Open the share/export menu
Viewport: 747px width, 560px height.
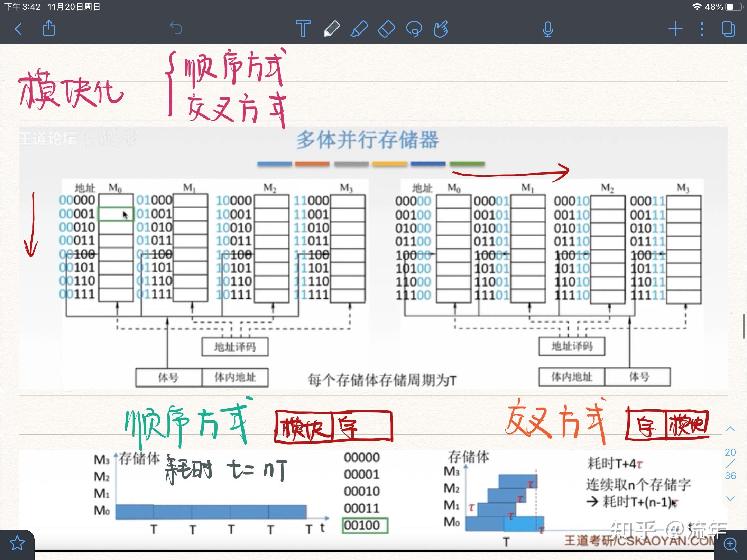point(49,28)
